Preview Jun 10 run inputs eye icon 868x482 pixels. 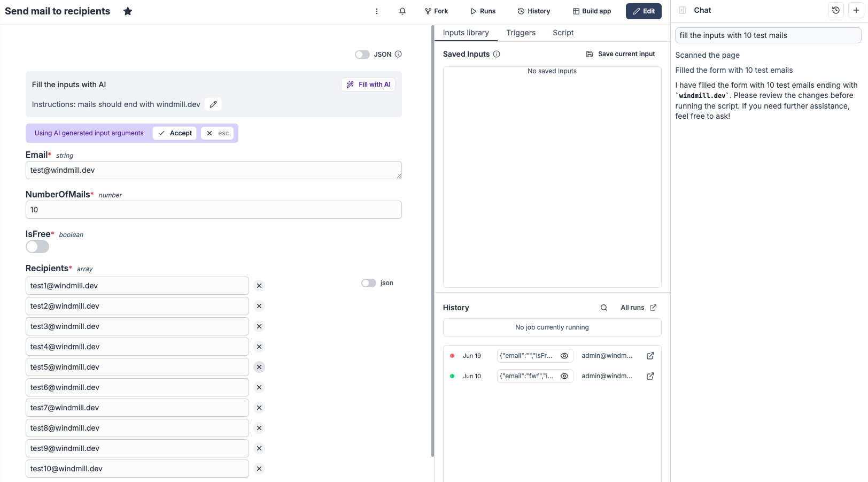point(564,376)
